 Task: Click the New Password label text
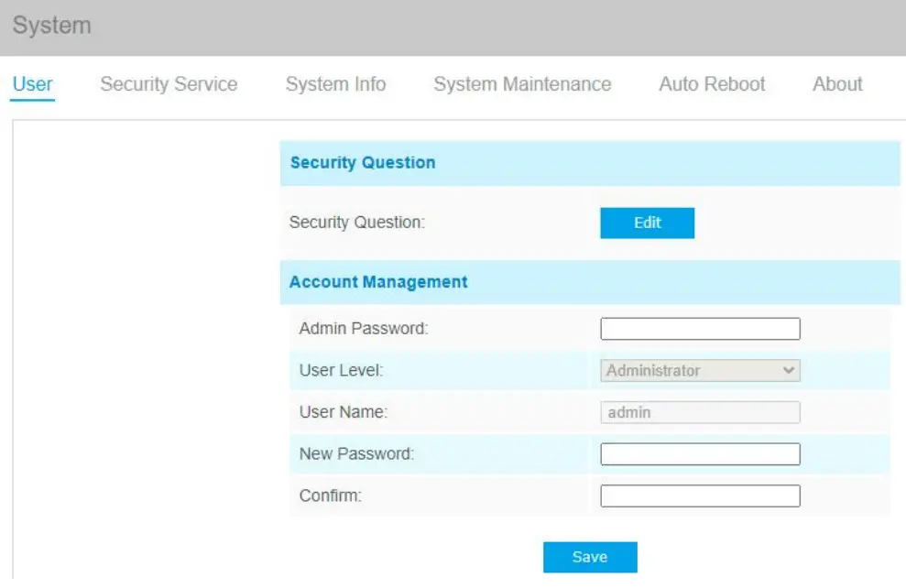356,453
